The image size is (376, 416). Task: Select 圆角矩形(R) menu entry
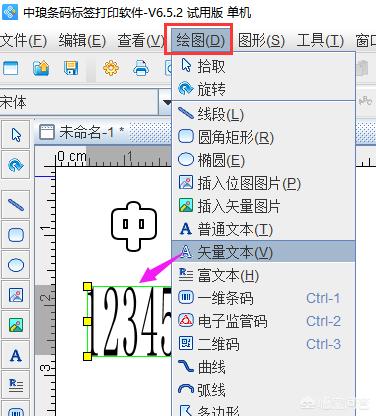[x=263, y=137]
